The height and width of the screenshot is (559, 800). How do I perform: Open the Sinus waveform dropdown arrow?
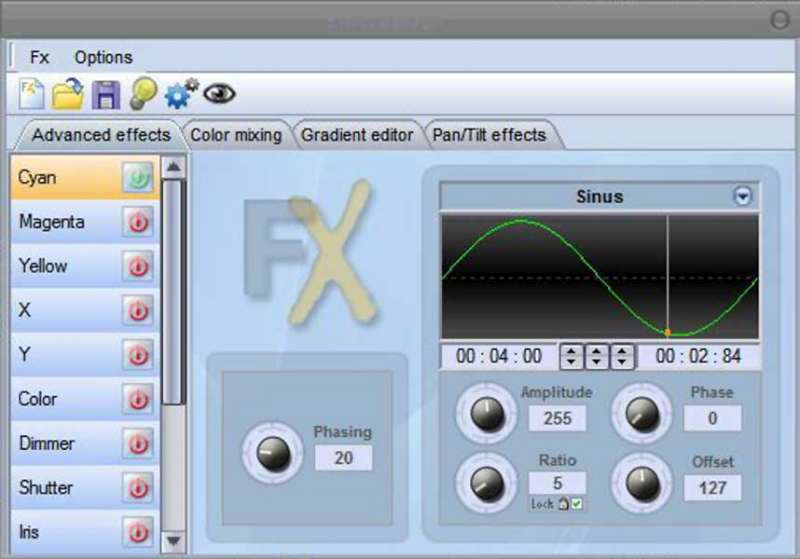pyautogui.click(x=742, y=196)
